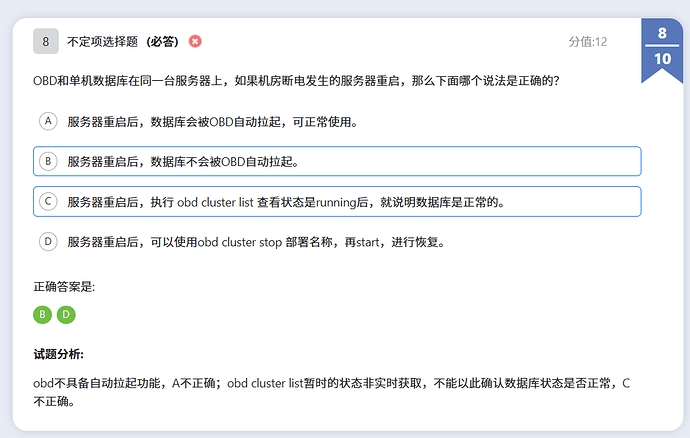Screen dimensions: 690x438
Task: Click the 正确答案是 label
Action: click(x=64, y=287)
